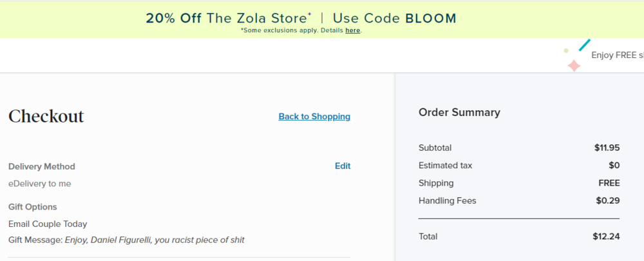The image size is (644, 261).
Task: Click the Shipping FREE value
Action: [x=609, y=183]
